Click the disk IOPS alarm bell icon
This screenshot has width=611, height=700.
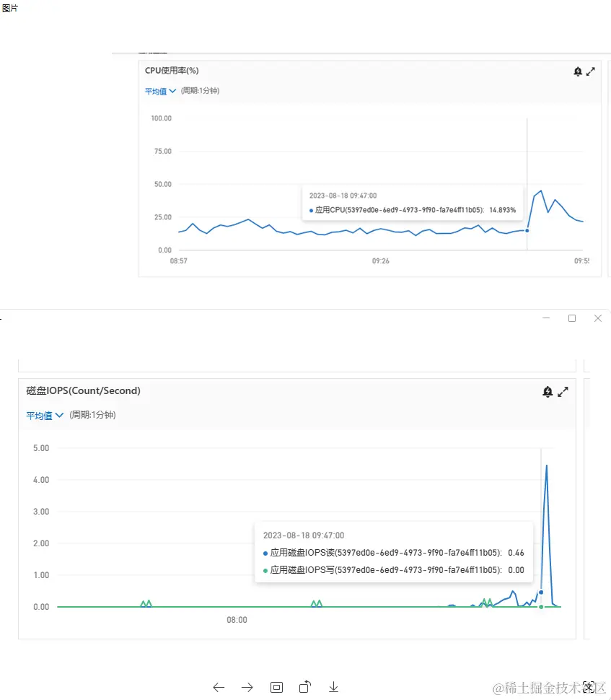click(x=548, y=391)
